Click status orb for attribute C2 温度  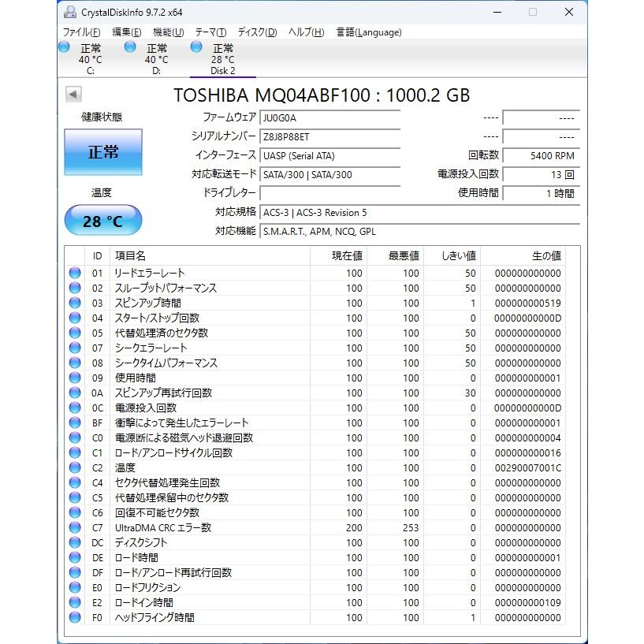pos(75,467)
